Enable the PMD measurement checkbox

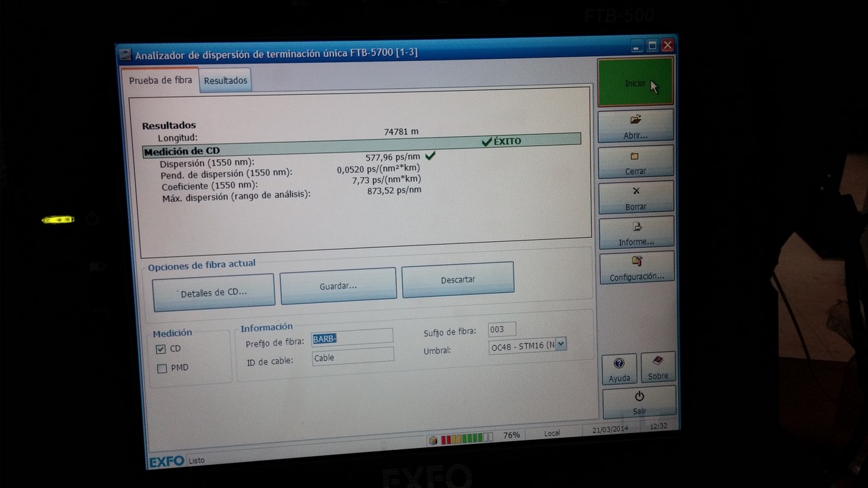162,369
